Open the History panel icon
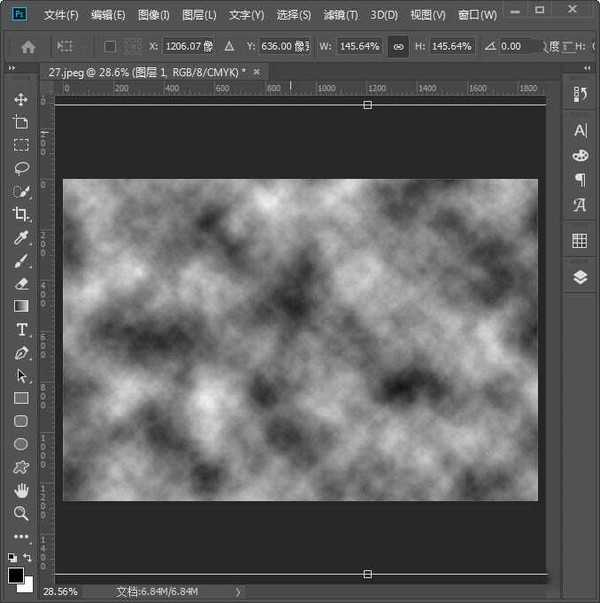600x603 pixels. (x=580, y=94)
